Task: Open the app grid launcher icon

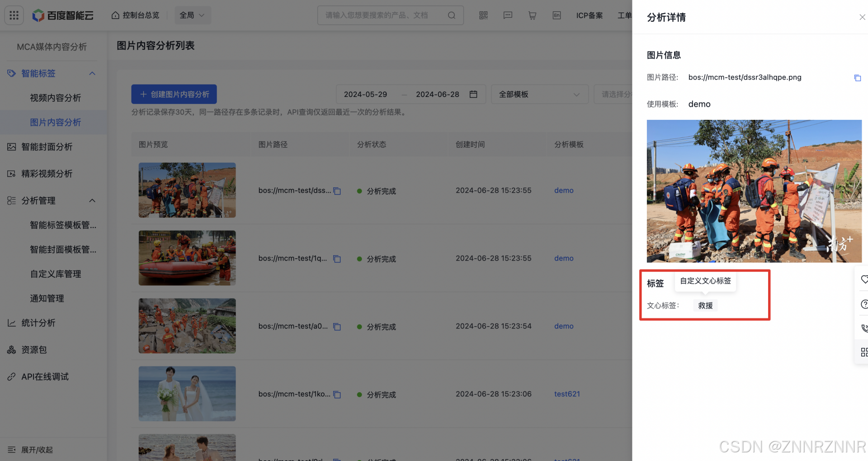Action: pos(14,15)
